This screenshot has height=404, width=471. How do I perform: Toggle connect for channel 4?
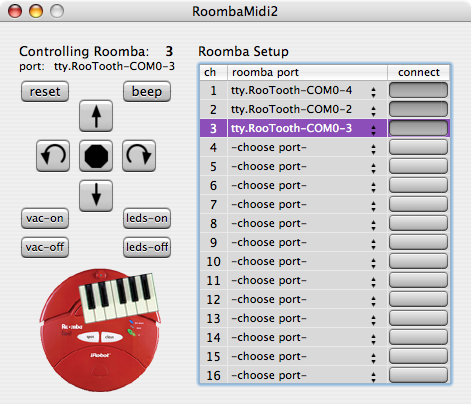coord(418,147)
